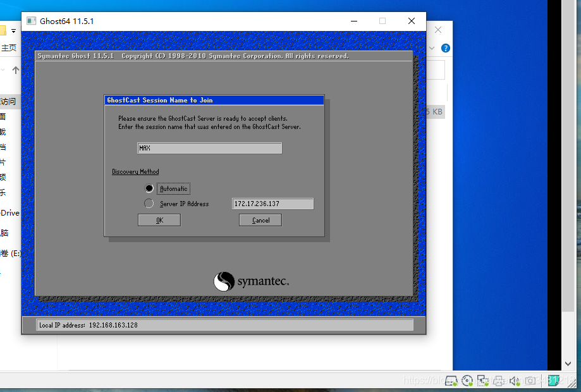Maximize the Ghost64 11.5.1 window

tap(382, 21)
